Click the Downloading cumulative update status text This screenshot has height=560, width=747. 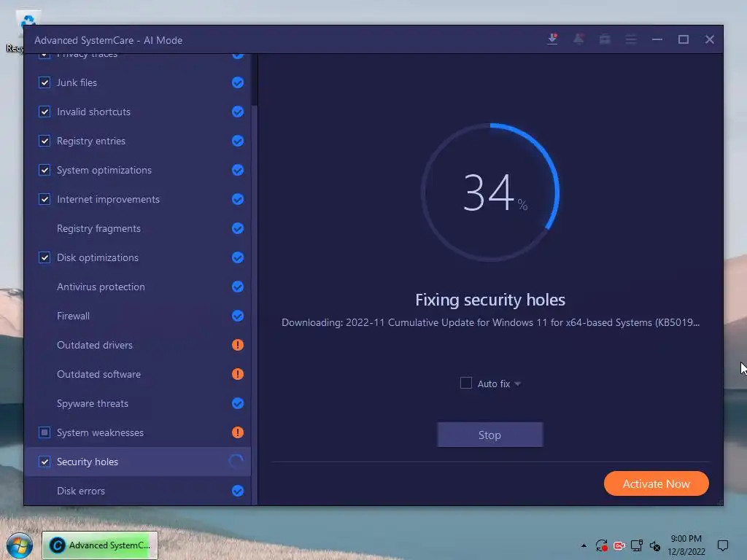[x=490, y=322]
